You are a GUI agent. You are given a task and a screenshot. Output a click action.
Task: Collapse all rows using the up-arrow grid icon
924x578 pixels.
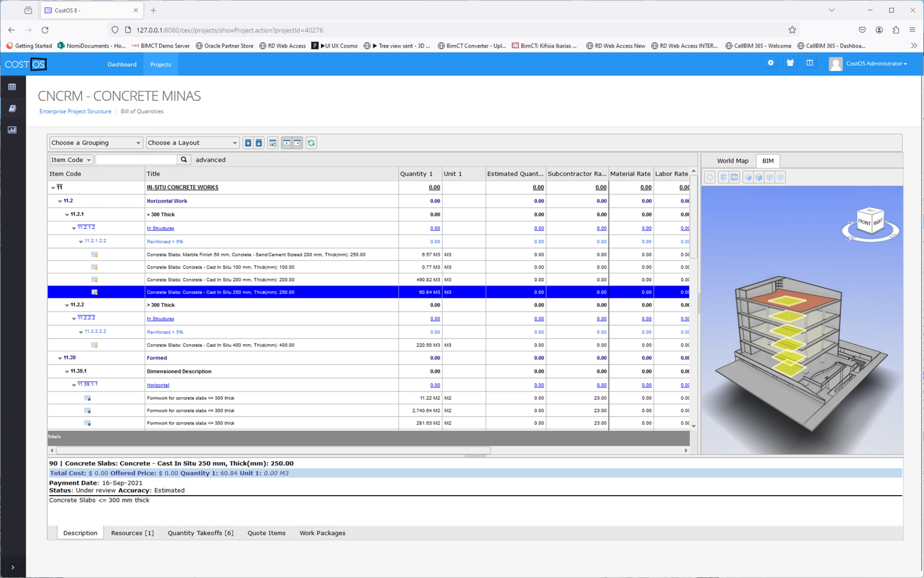tap(259, 142)
